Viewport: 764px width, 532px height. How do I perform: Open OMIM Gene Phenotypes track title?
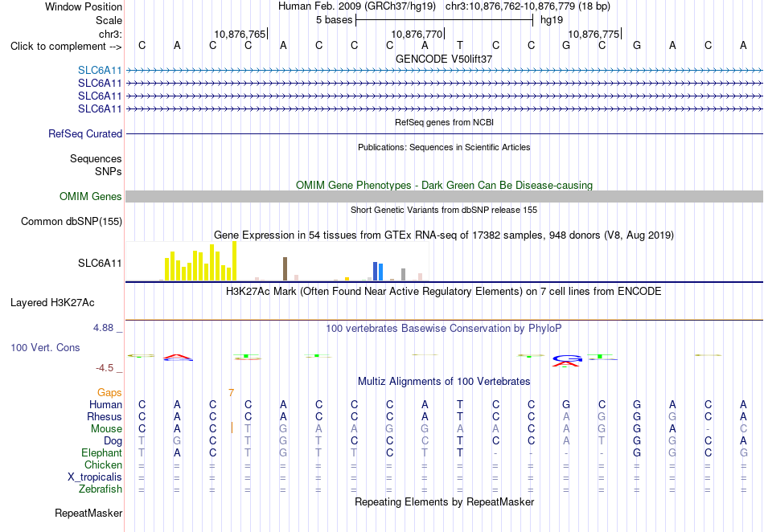point(444,185)
